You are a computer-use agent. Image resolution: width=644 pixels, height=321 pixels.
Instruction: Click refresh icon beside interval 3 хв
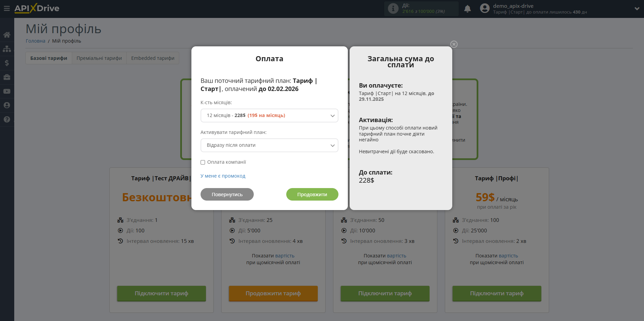click(x=344, y=241)
